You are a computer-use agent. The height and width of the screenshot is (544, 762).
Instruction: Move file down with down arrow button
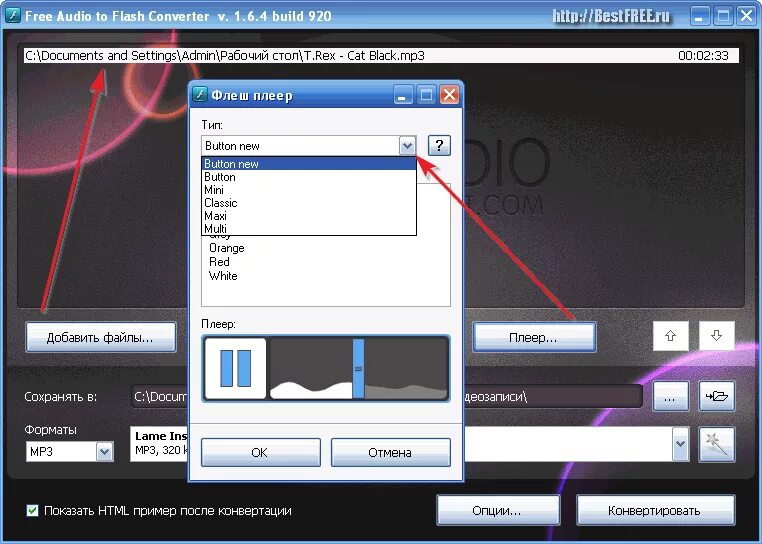coord(716,336)
